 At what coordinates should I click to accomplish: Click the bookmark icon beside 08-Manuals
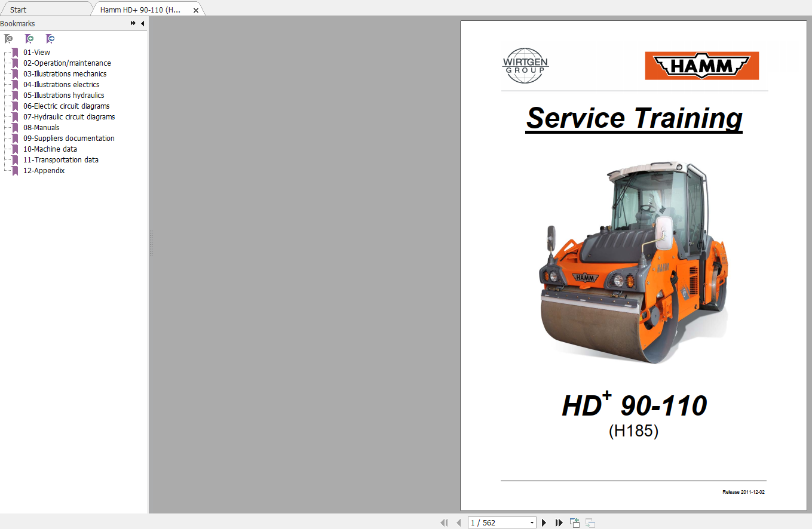coord(14,127)
